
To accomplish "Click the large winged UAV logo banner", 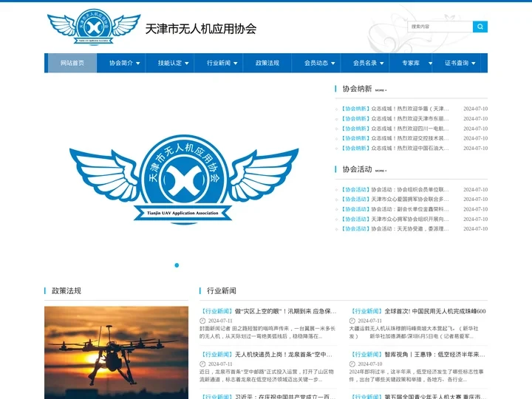I will click(x=183, y=179).
